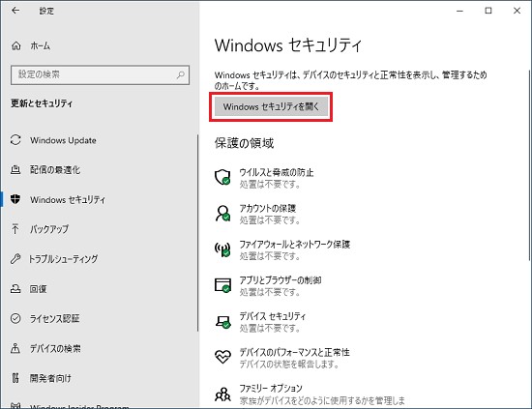Viewport: 532px width, 409px height.
Task: Click the Windows Update sync icon
Action: pos(15,140)
